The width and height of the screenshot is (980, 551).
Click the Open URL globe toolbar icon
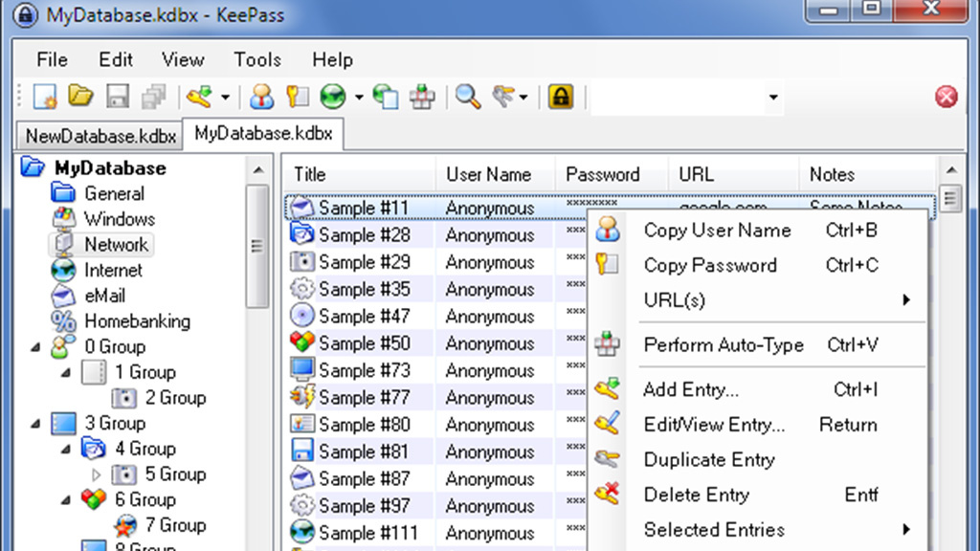coord(333,97)
